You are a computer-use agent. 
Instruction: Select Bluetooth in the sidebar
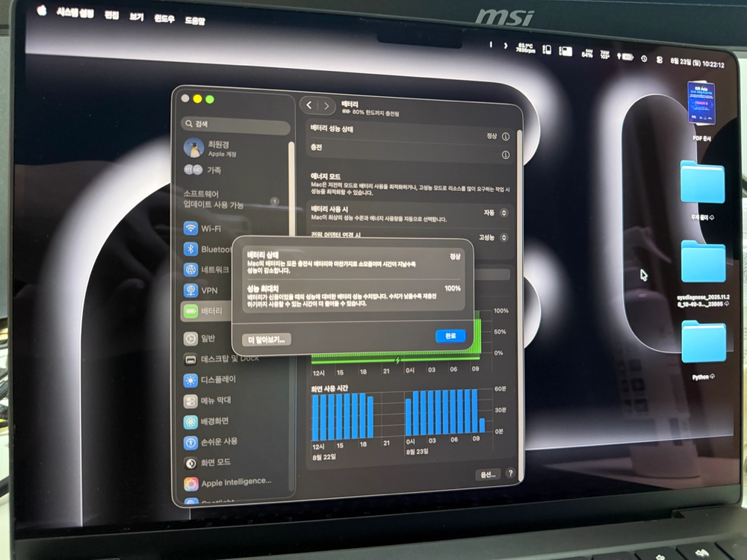208,249
